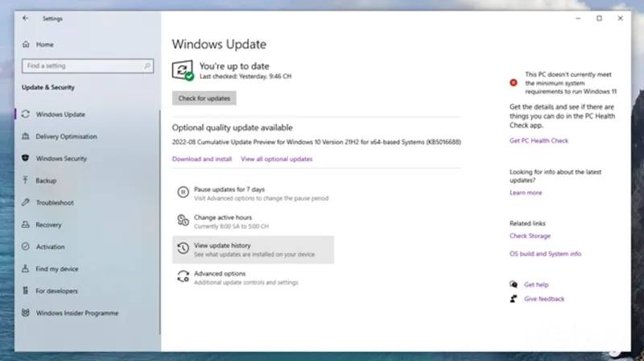Open View all optional updates
This screenshot has height=361, width=644.
coord(276,159)
